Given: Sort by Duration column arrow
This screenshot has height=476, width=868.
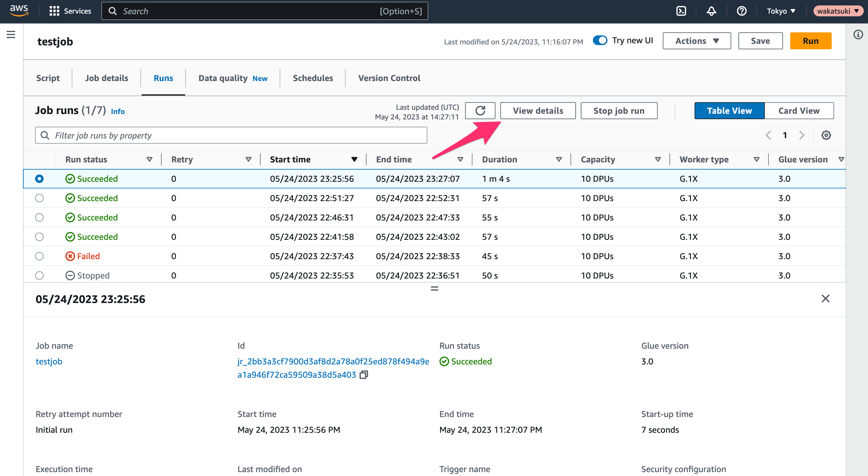Looking at the screenshot, I should tap(559, 159).
